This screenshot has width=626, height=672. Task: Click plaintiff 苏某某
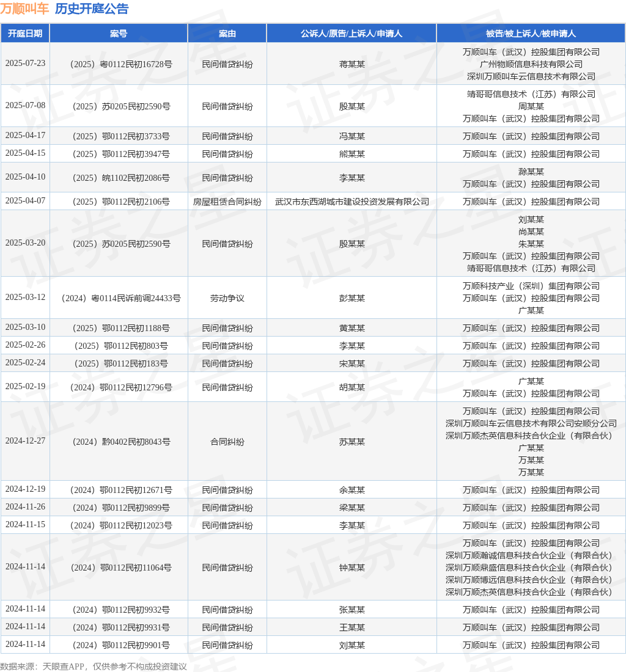pyautogui.click(x=352, y=442)
